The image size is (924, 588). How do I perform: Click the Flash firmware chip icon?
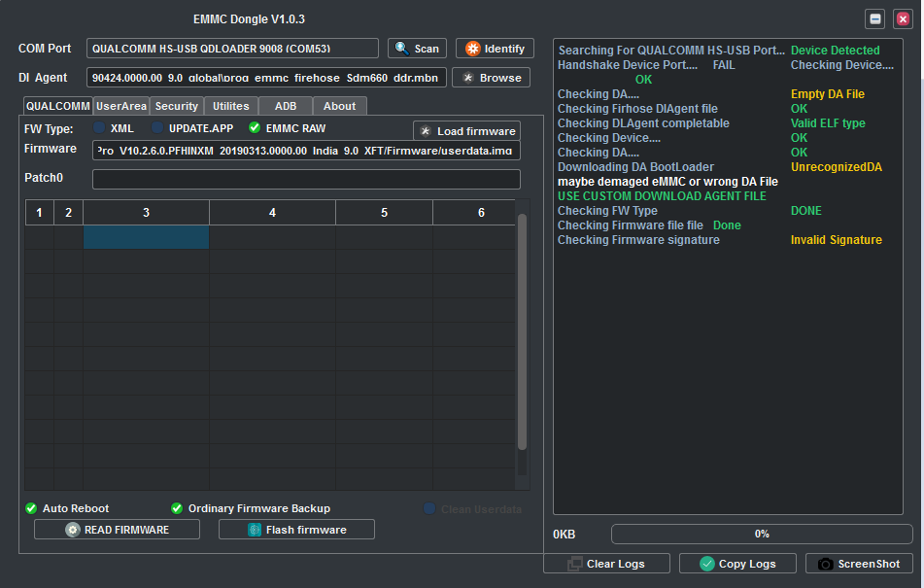coord(255,530)
